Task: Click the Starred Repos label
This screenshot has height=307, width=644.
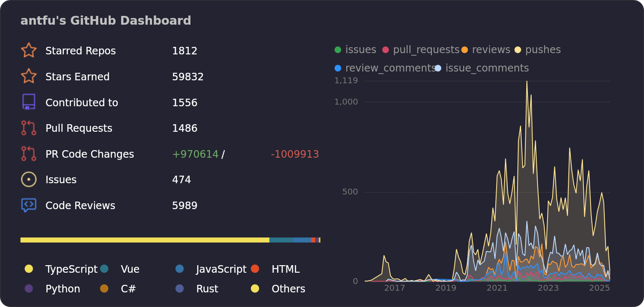Action: (81, 51)
